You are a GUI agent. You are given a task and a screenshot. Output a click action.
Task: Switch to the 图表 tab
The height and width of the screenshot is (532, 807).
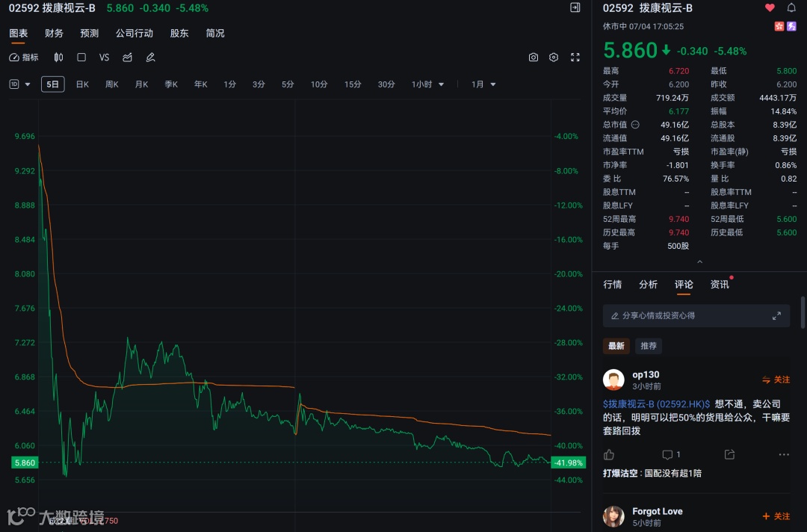pos(19,33)
